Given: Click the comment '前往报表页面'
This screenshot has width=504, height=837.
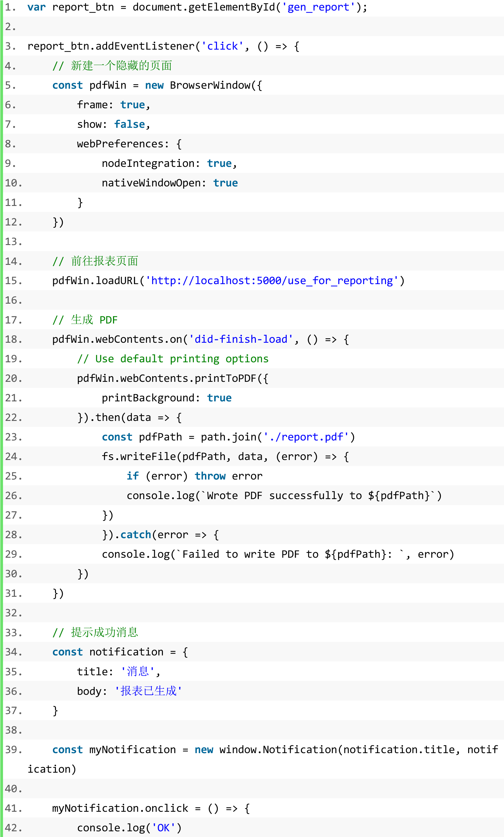Looking at the screenshot, I should (x=95, y=261).
